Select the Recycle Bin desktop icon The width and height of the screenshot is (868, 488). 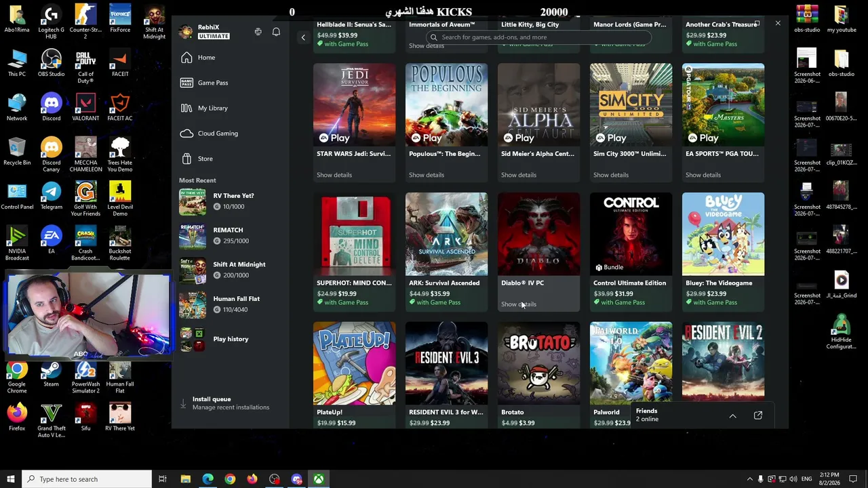click(x=17, y=152)
